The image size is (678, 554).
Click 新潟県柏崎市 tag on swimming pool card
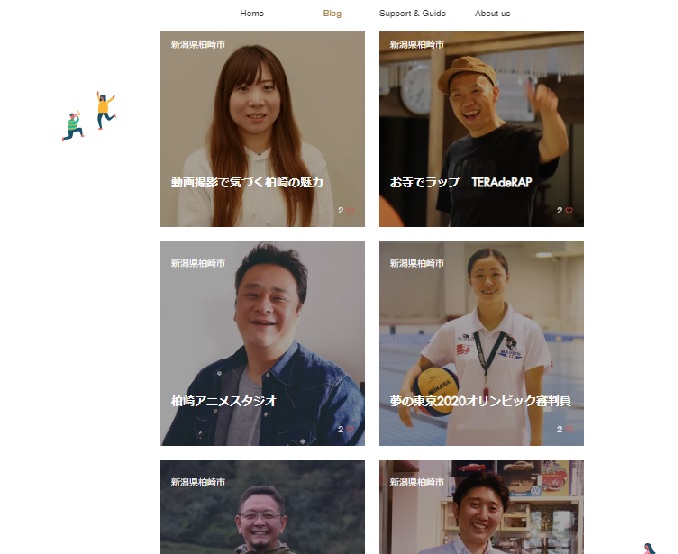click(416, 263)
